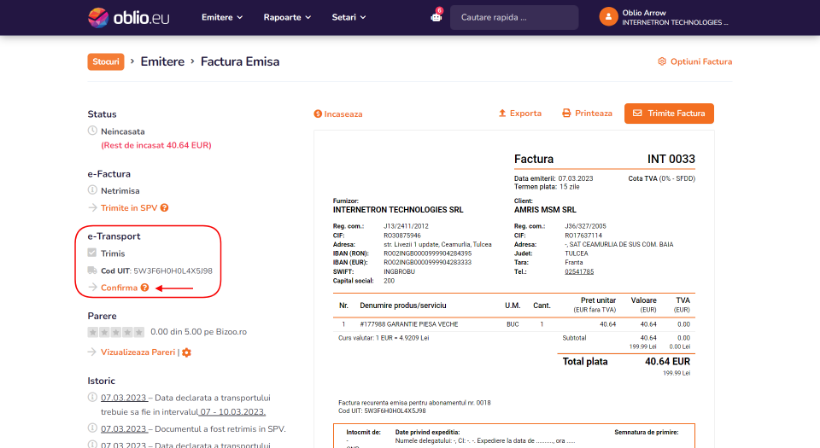The image size is (820, 448).
Task: Click the Stocuri breadcrumb badge
Action: point(106,62)
